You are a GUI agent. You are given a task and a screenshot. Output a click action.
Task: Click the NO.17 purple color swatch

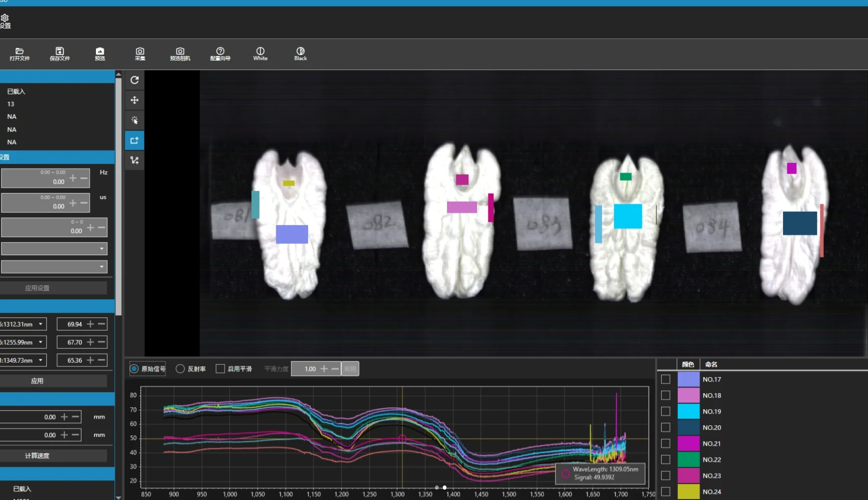pos(689,379)
